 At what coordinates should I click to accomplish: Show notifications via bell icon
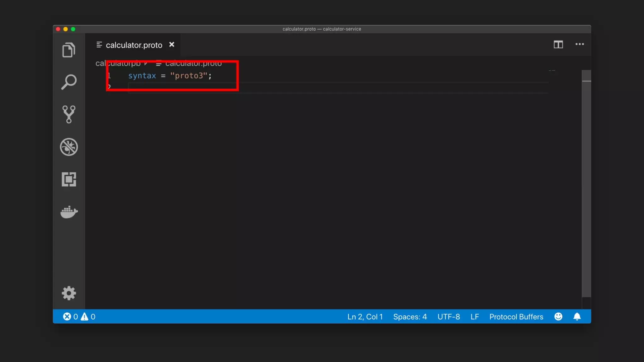click(577, 316)
